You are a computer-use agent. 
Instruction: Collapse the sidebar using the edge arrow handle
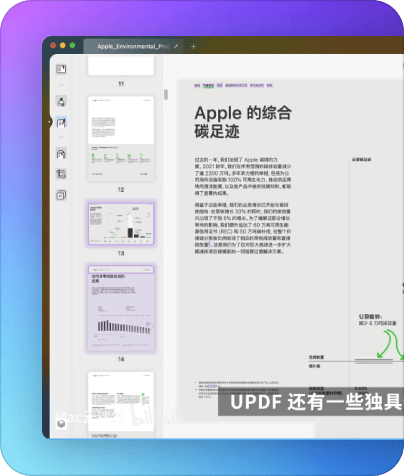pyautogui.click(x=49, y=122)
